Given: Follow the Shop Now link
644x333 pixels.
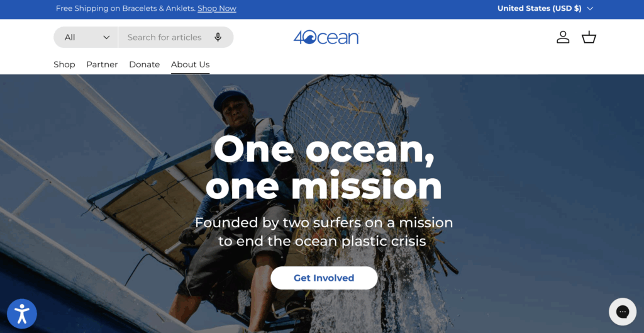Looking at the screenshot, I should coord(216,8).
